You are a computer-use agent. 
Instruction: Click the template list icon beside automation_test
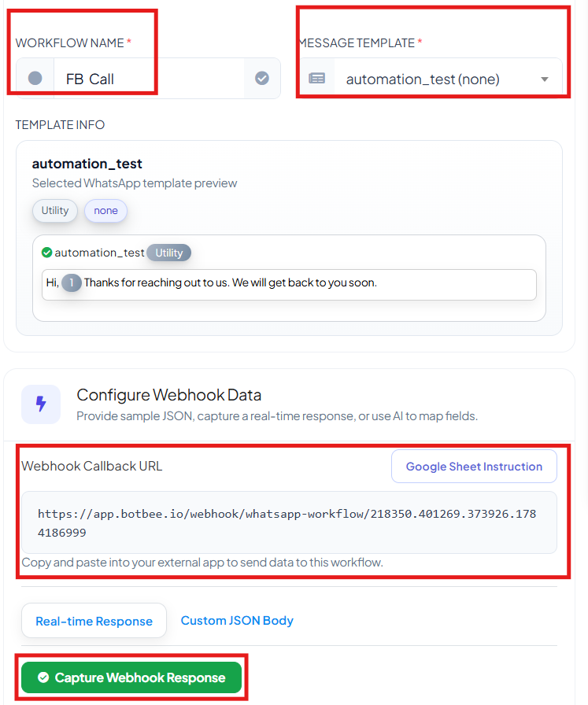(x=316, y=79)
